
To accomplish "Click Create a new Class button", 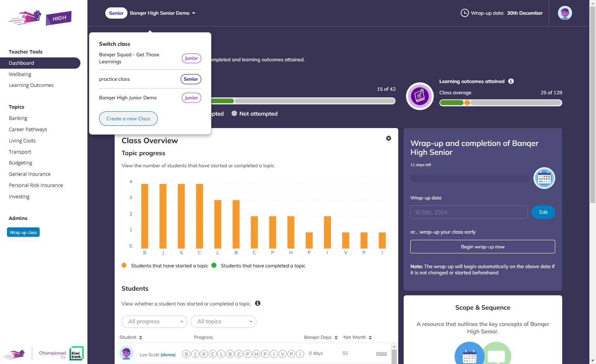I will (128, 119).
